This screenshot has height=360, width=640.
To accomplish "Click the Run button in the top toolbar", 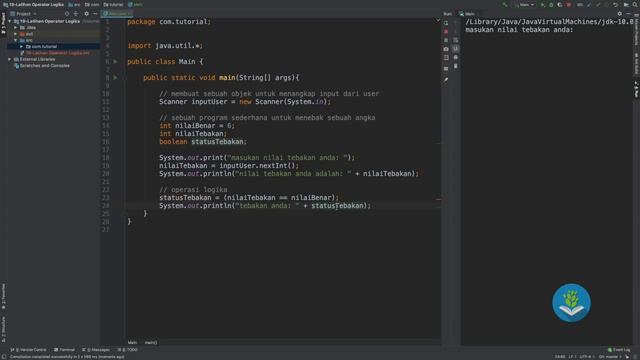I will 542,4.
